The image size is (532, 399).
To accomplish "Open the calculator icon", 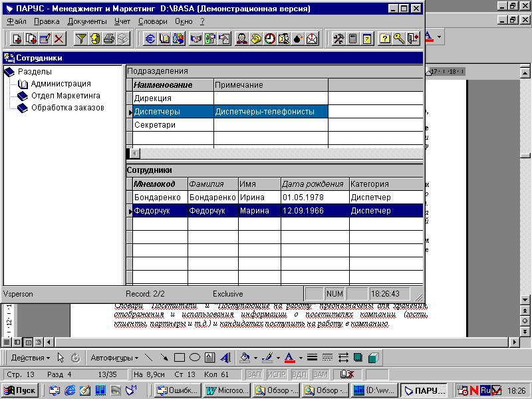I will point(353,39).
